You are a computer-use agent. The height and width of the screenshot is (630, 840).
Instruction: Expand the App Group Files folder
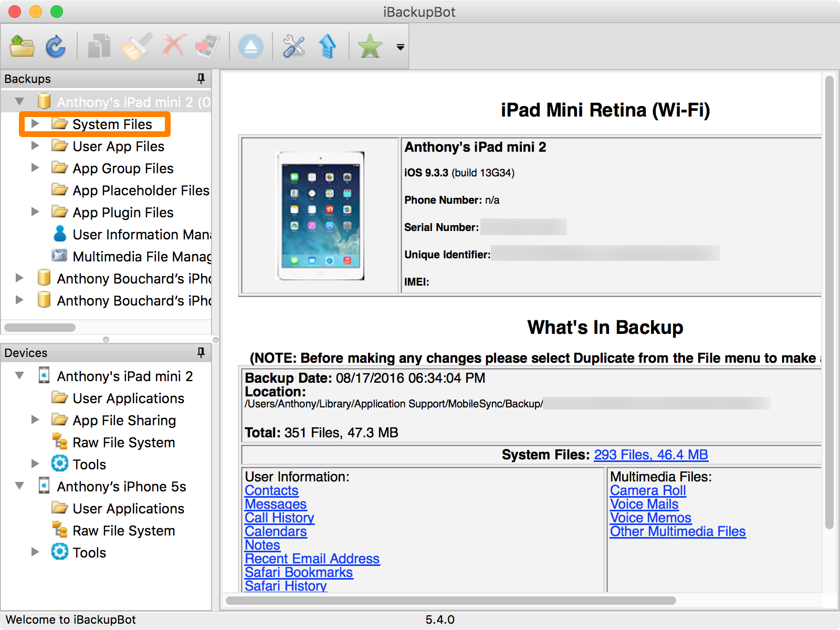(x=35, y=168)
